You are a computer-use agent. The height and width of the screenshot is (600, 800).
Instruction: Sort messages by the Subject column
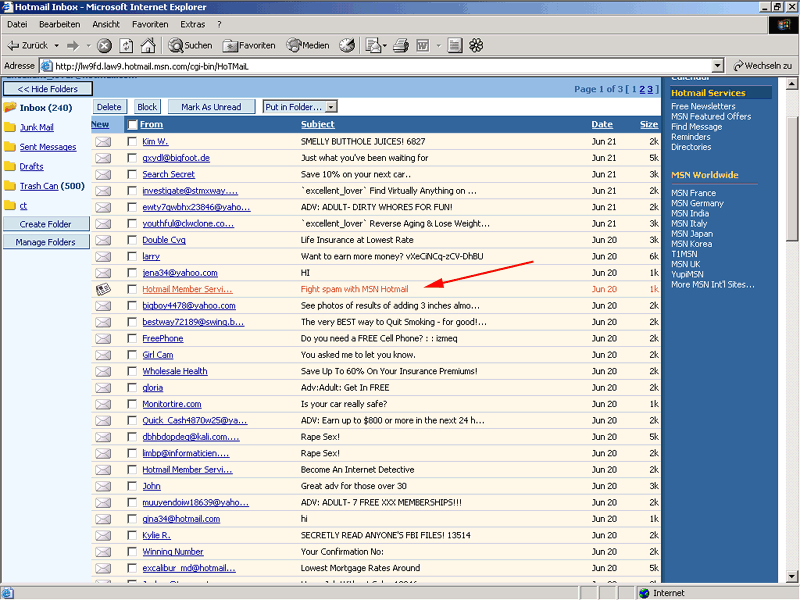tap(317, 124)
